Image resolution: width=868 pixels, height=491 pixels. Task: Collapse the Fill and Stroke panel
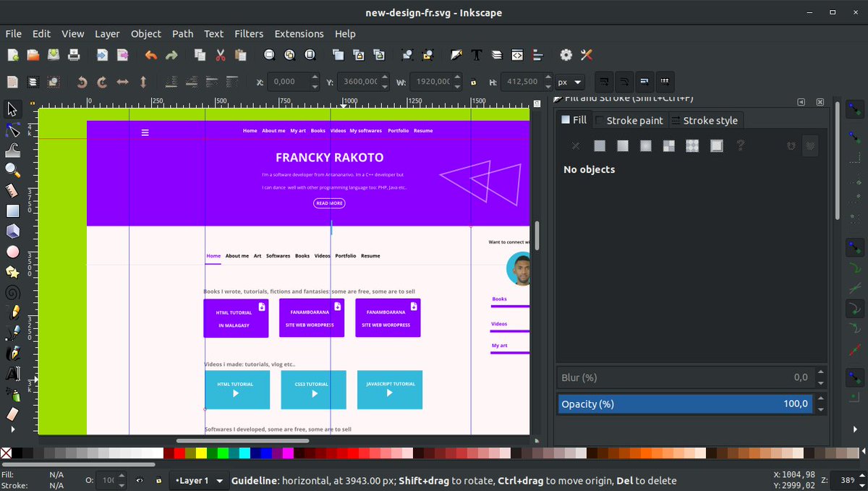(801, 102)
